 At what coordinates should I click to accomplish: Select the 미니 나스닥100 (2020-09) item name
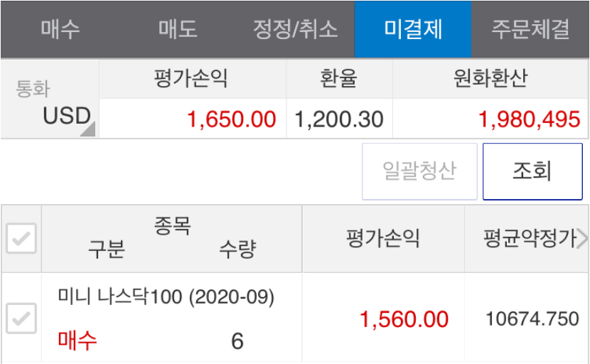166,296
